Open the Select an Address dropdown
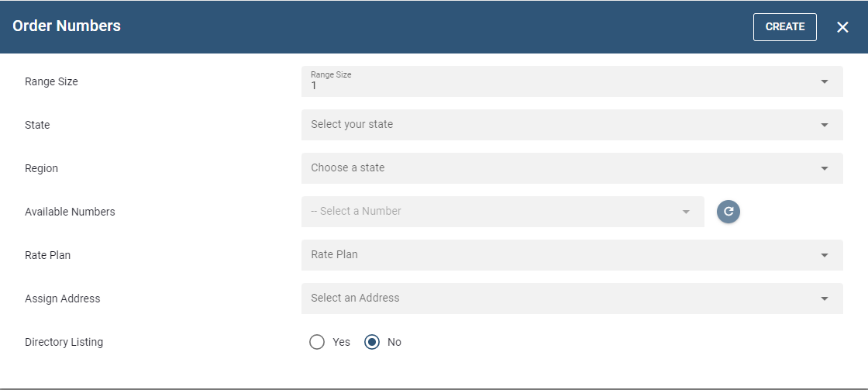Viewport: 868px width, 390px height. (x=571, y=299)
